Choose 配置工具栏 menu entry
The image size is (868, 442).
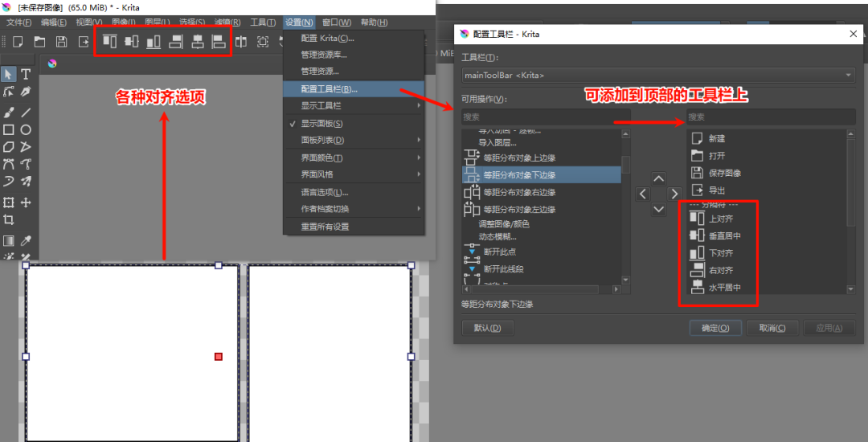[x=354, y=89]
